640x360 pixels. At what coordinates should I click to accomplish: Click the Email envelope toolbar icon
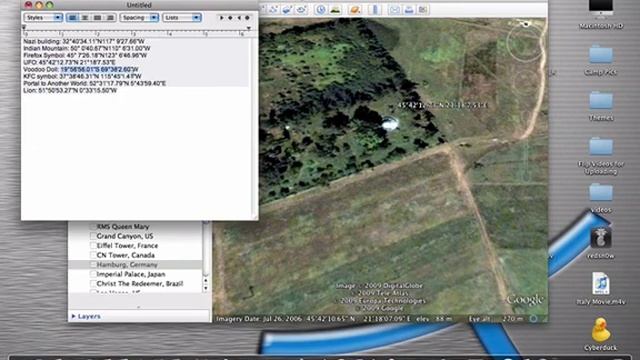coord(394,10)
